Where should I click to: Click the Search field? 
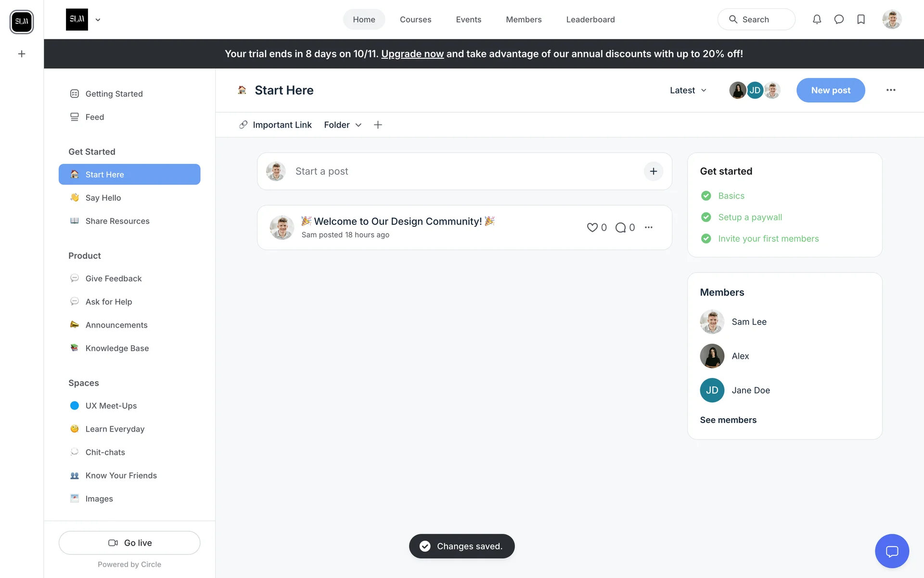pos(756,19)
